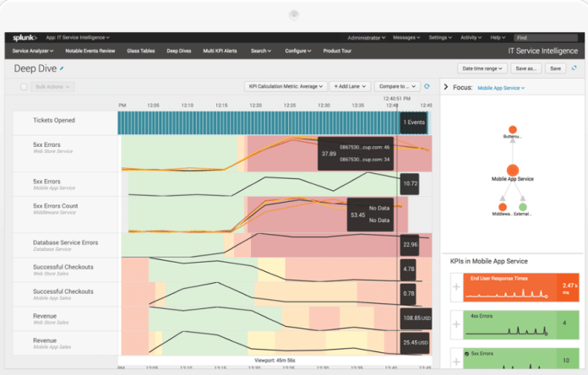Image resolution: width=588 pixels, height=375 pixels.
Task: Select the Mobile App Service node
Action: [513, 171]
